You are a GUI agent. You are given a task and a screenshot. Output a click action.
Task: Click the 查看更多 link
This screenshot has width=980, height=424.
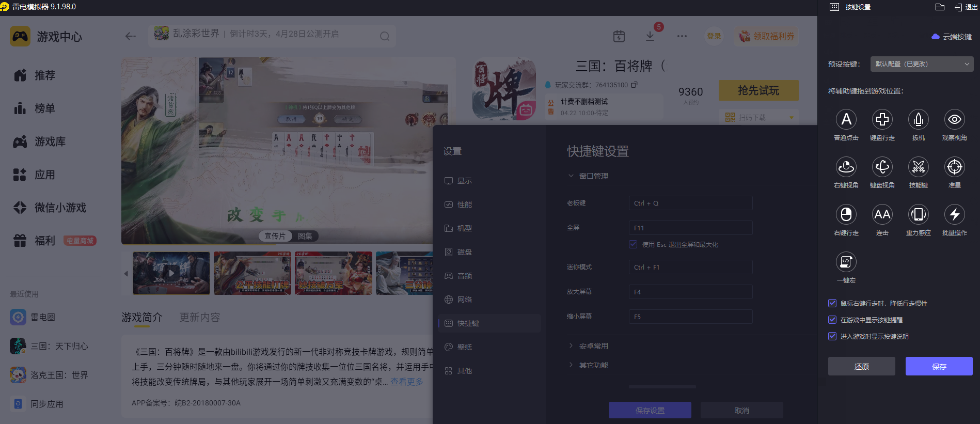point(406,382)
